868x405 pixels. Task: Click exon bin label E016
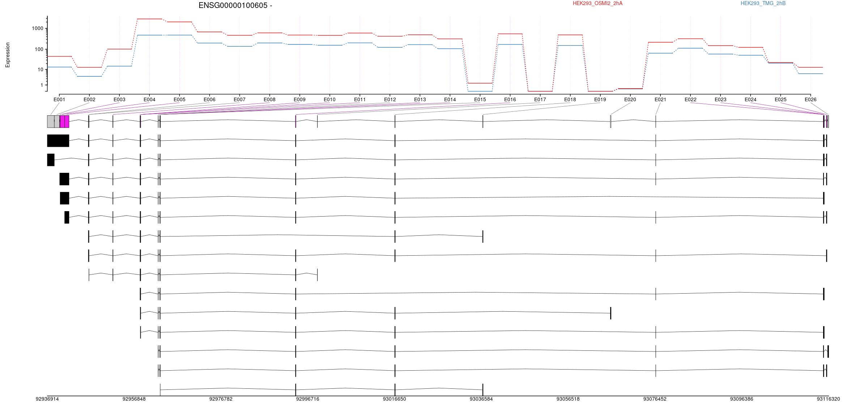(x=510, y=99)
